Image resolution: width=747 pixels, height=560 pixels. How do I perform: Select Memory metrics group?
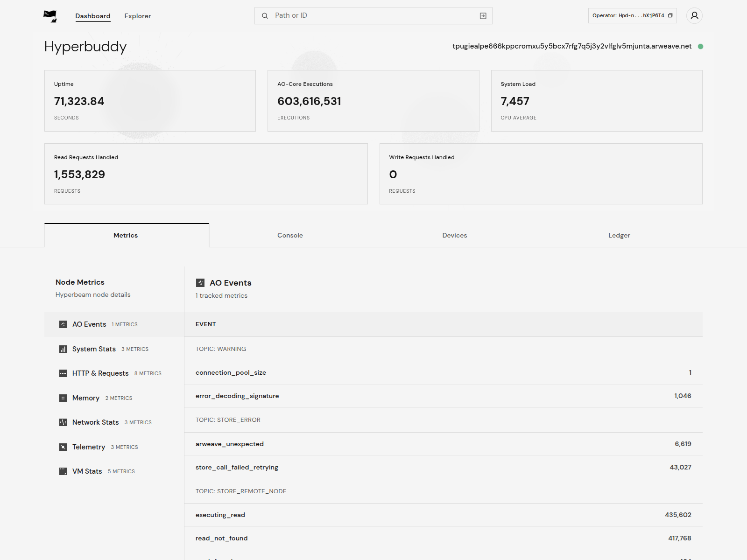click(x=114, y=398)
